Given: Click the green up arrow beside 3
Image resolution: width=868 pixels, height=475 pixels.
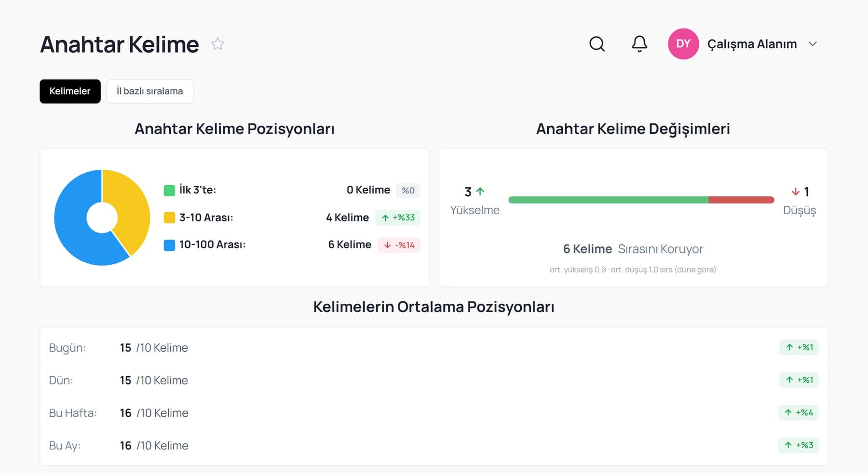Looking at the screenshot, I should tap(480, 191).
